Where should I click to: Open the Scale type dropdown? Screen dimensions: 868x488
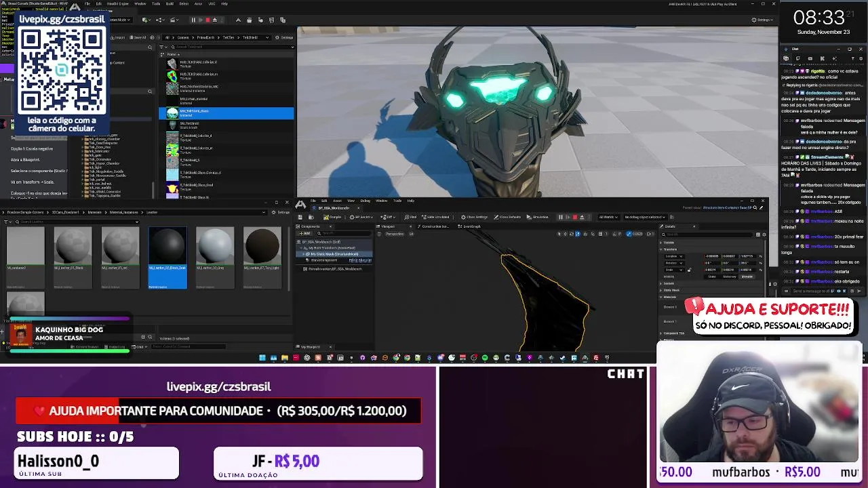tap(674, 270)
